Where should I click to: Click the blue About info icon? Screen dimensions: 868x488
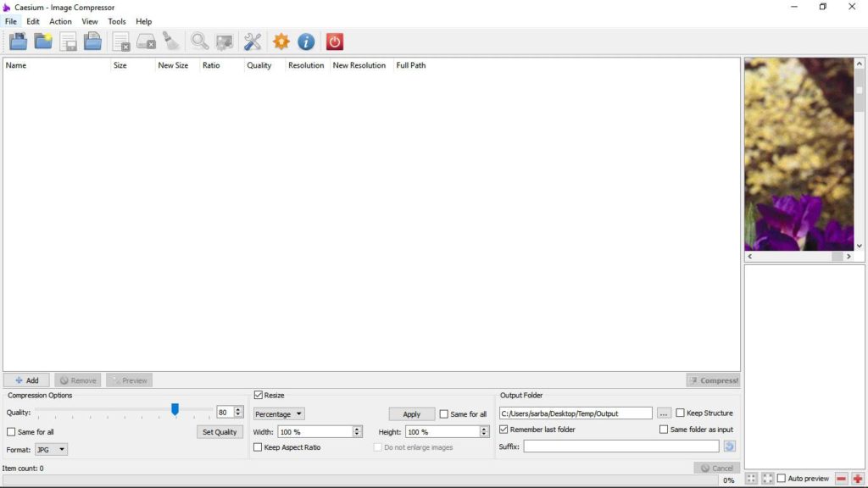306,42
